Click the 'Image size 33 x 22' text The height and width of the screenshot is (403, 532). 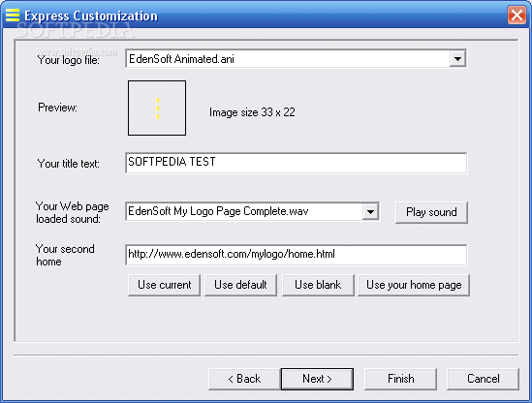click(252, 112)
